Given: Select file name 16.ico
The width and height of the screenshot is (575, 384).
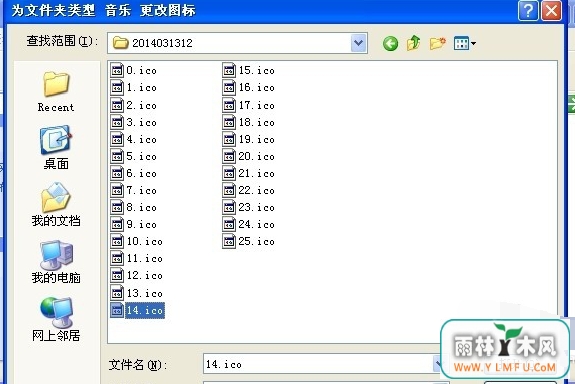Looking at the screenshot, I should click(x=256, y=87).
